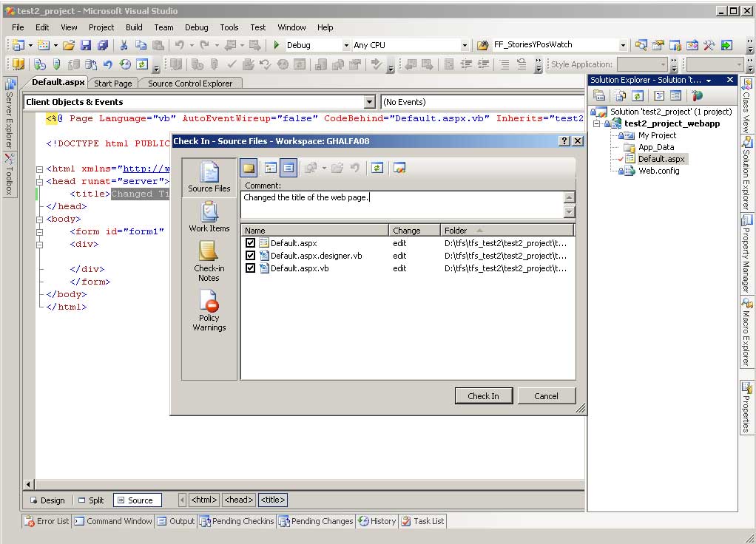Image resolution: width=756 pixels, height=544 pixels.
Task: Click the Copy icon in main toolbar
Action: [141, 45]
